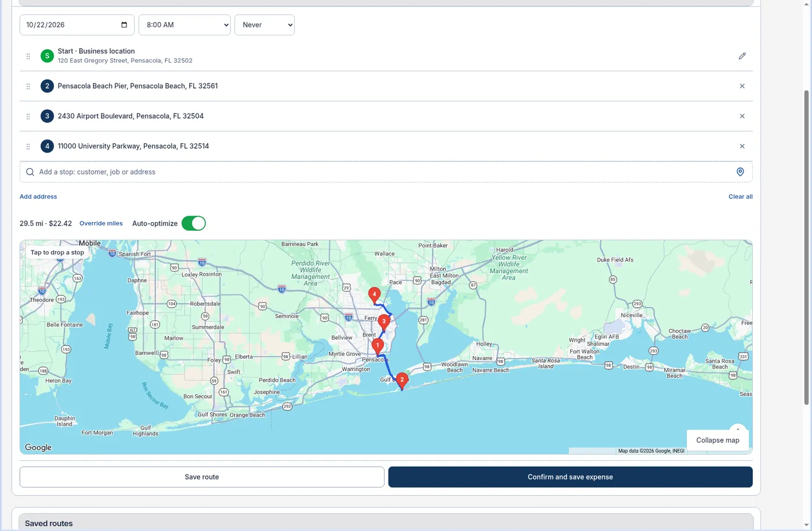Click the page vertical scrollbar

coord(807,248)
